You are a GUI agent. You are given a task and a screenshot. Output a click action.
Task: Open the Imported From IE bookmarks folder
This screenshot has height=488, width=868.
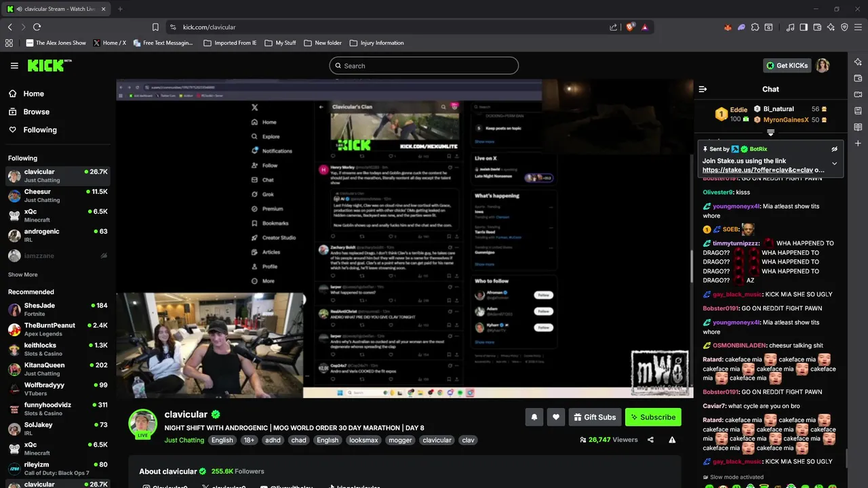[x=230, y=43]
